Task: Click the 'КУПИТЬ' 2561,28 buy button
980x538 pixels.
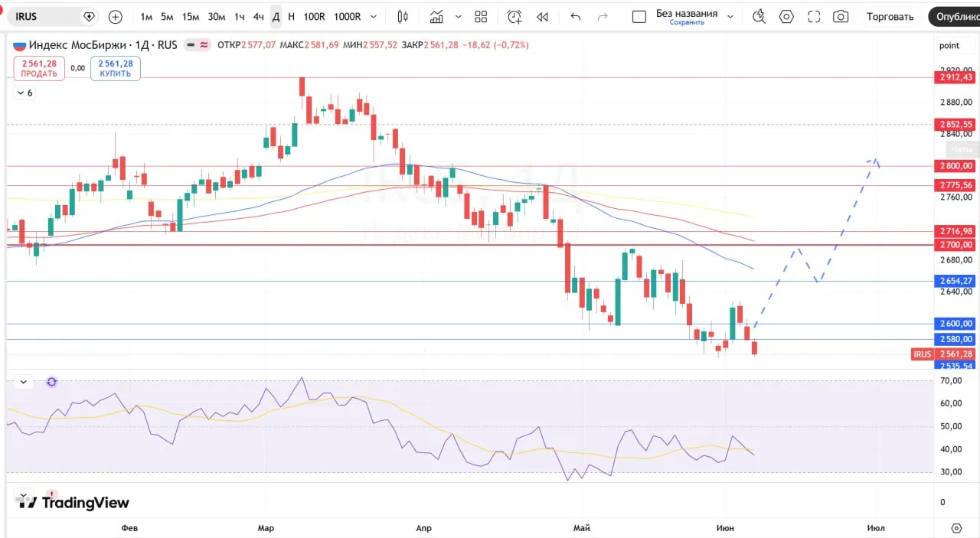Action: tap(116, 68)
